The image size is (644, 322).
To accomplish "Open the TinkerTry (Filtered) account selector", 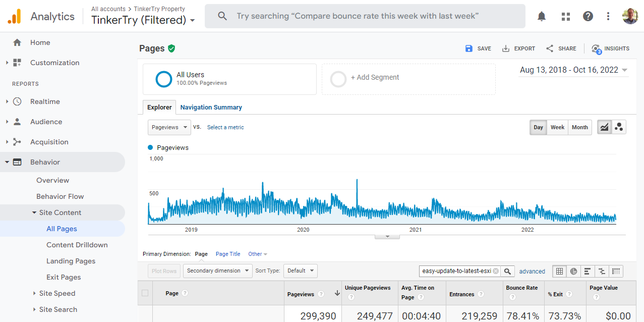I will click(143, 20).
